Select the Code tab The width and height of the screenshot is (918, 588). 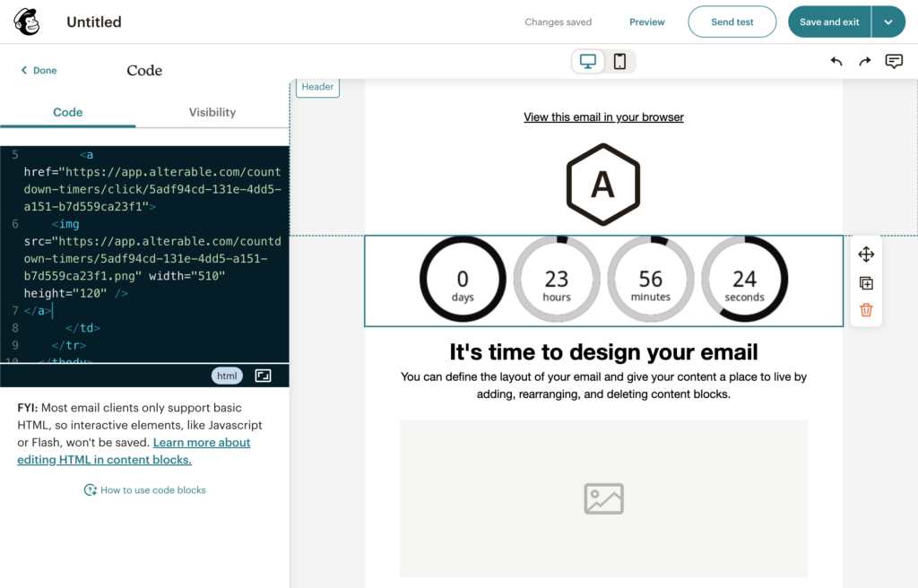click(67, 112)
